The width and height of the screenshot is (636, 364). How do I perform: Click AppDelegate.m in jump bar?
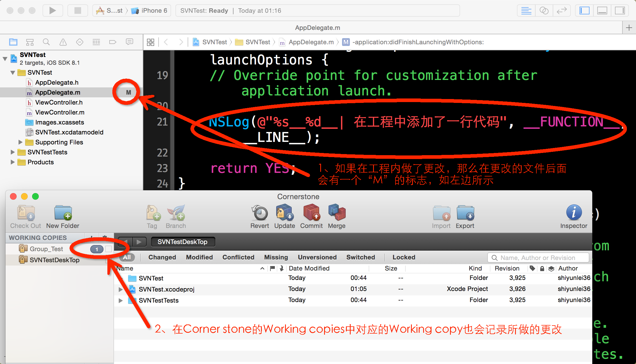pyautogui.click(x=306, y=42)
